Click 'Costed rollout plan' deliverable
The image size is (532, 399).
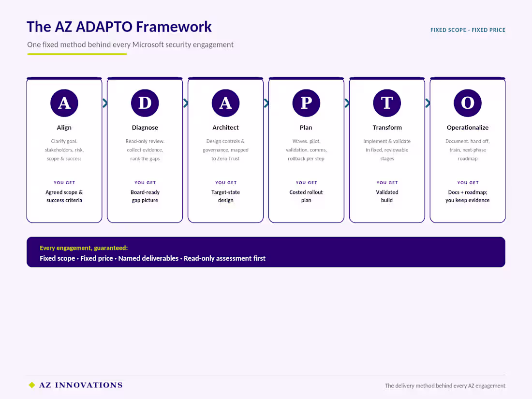click(x=306, y=196)
